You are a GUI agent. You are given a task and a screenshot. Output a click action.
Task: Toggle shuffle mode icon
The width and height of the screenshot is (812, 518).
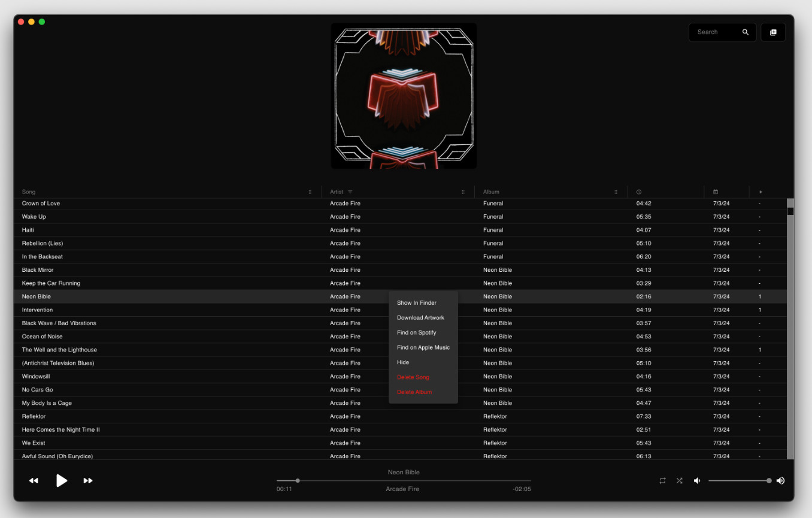679,480
